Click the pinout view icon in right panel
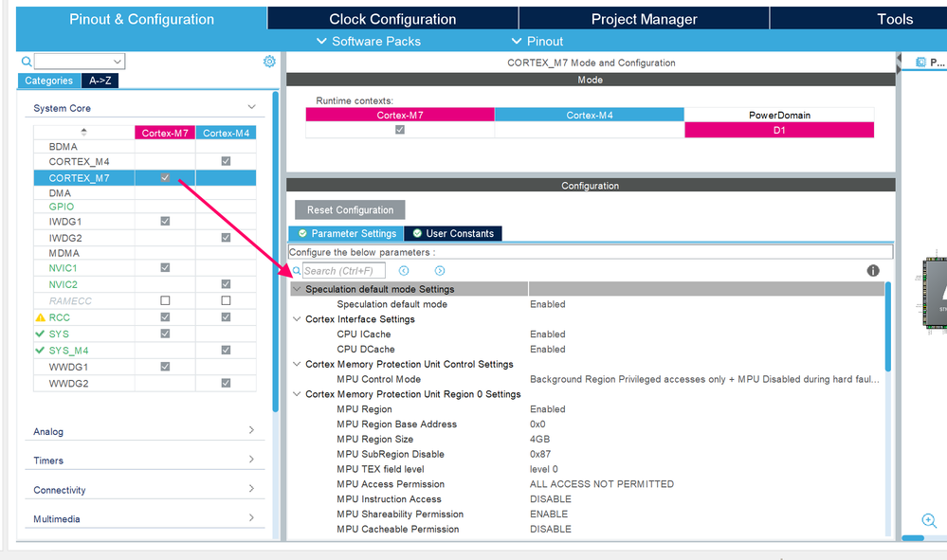This screenshot has height=560, width=947. (x=920, y=63)
